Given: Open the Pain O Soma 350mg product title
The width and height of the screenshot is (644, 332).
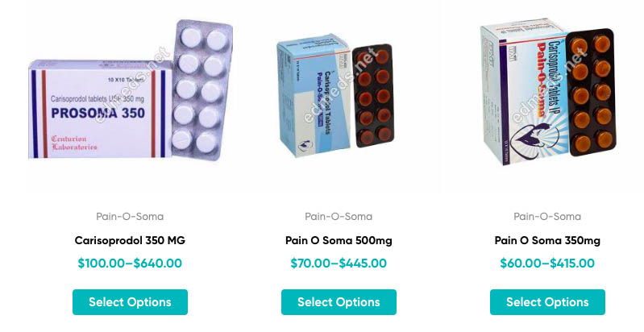Looking at the screenshot, I should [x=547, y=240].
